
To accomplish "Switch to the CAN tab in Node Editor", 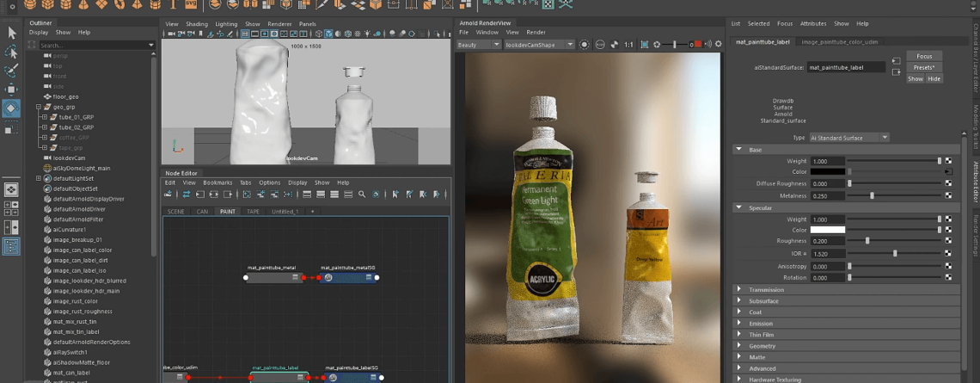I will 202,211.
